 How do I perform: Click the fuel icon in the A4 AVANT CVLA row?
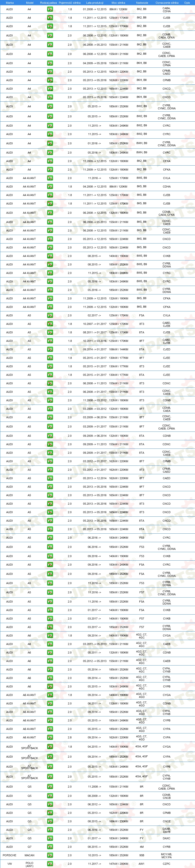coord(50,178)
